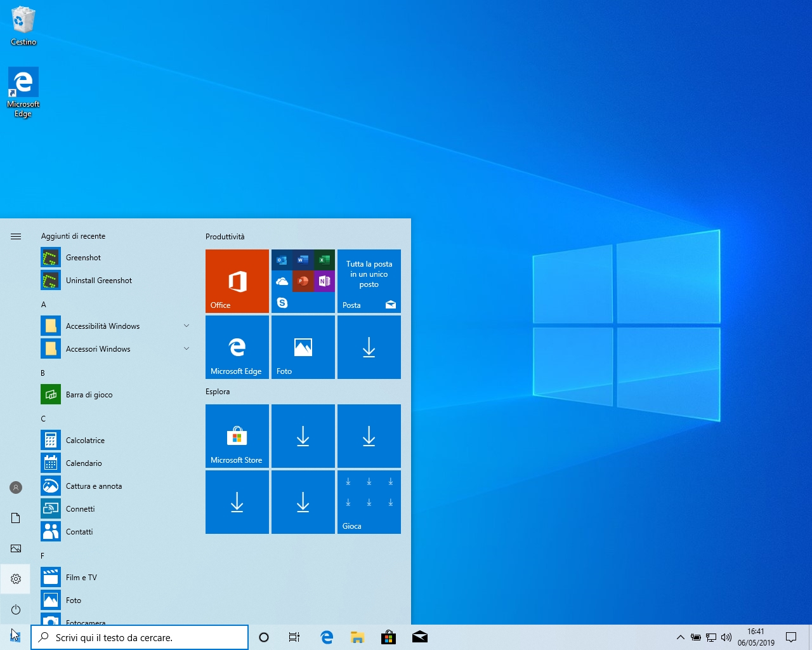Open Cattura e annota app
Image resolution: width=812 pixels, height=650 pixels.
point(115,486)
